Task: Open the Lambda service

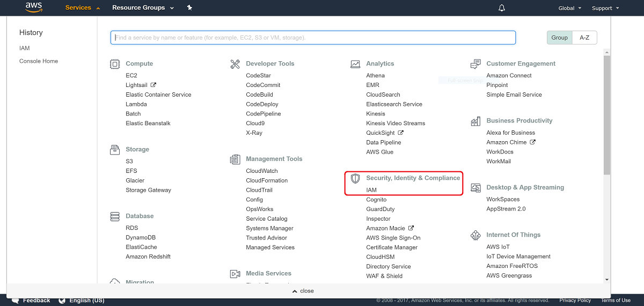Action: click(x=136, y=104)
